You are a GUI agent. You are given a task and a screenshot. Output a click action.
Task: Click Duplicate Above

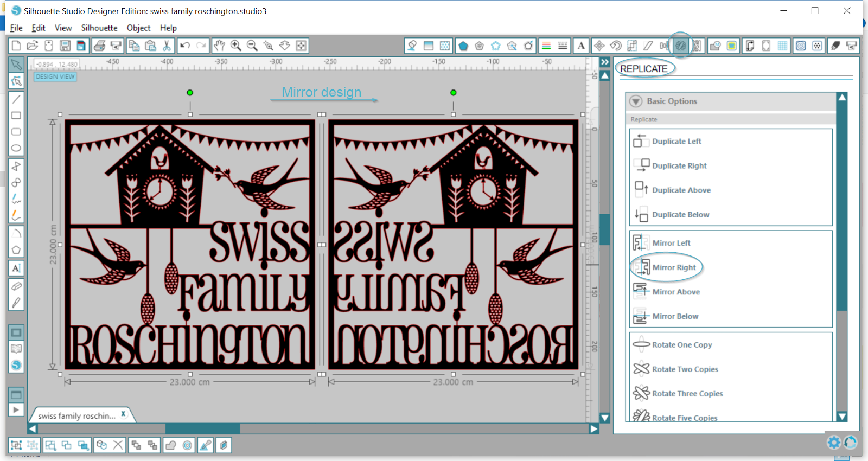pos(681,190)
